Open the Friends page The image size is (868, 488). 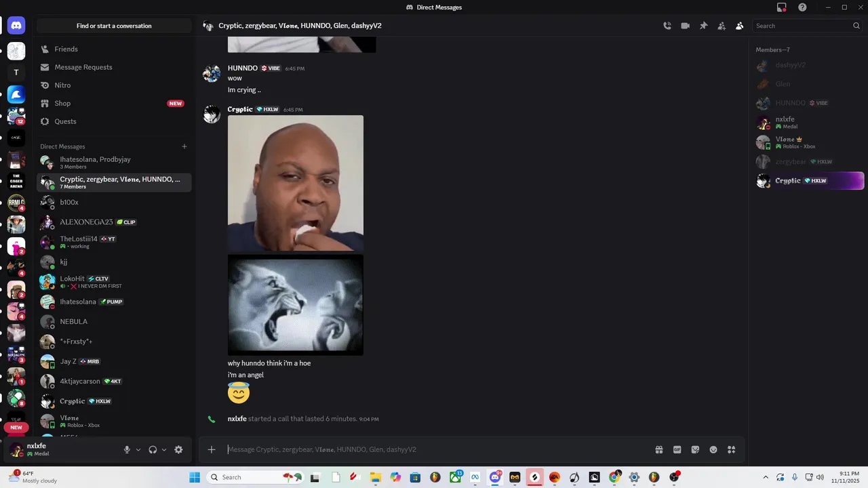pos(114,49)
